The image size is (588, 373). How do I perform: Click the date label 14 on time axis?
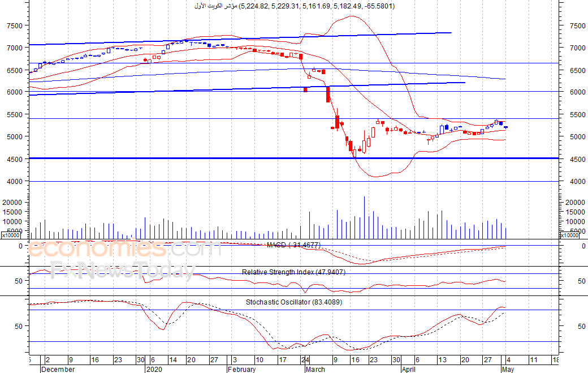(x=173, y=360)
